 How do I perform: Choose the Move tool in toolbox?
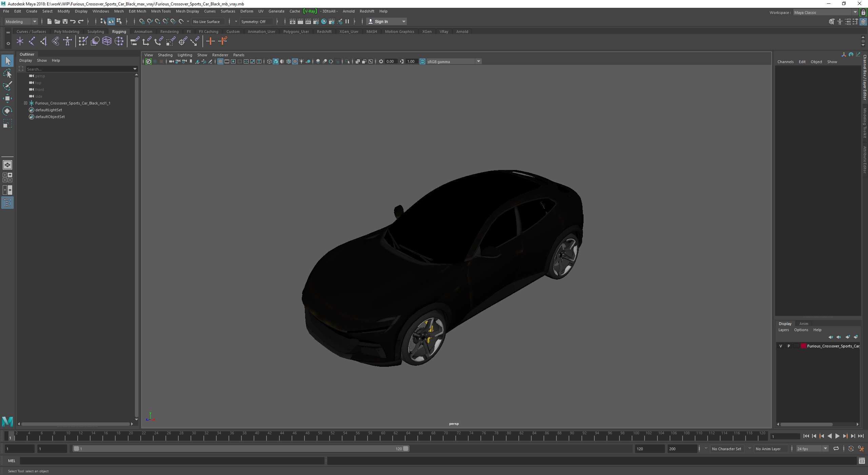pos(7,98)
